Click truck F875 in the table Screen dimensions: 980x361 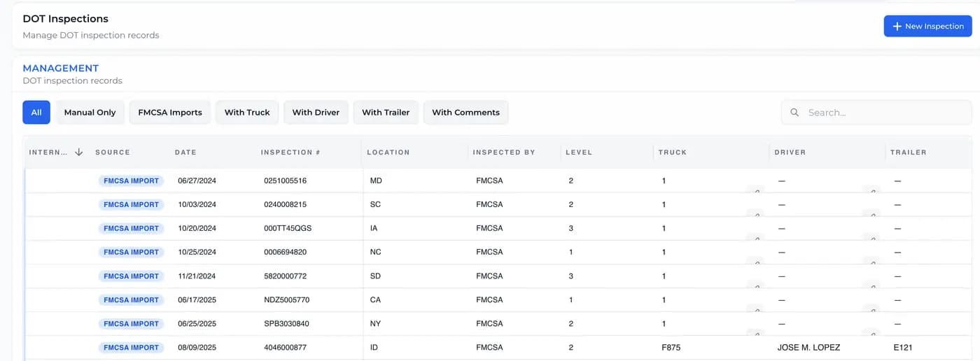coord(671,348)
